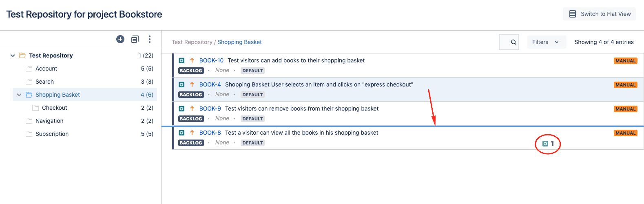644x204 pixels.
Task: Click the collapse-all folders icon
Action: (x=135, y=39)
